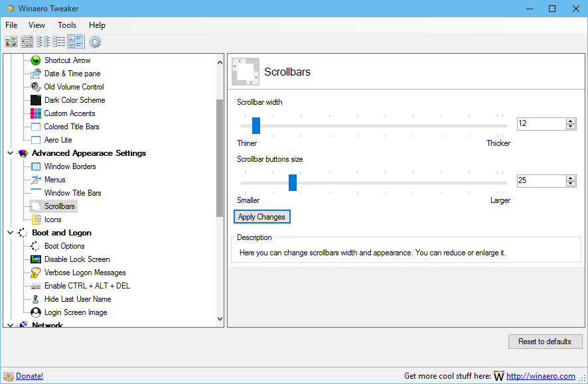
Task: Click the Login Screen Image avatar icon
Action: [x=36, y=312]
